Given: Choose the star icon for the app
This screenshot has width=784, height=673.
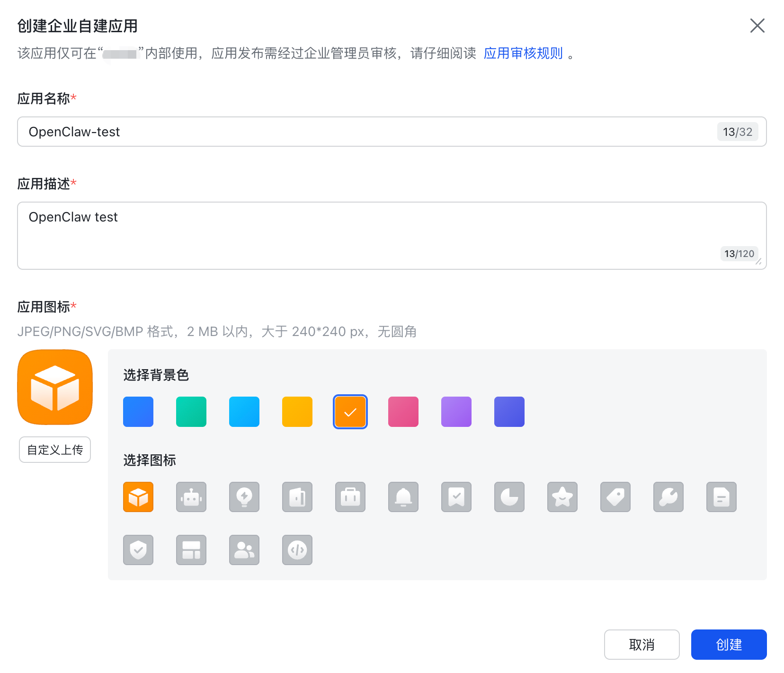Looking at the screenshot, I should (562, 497).
